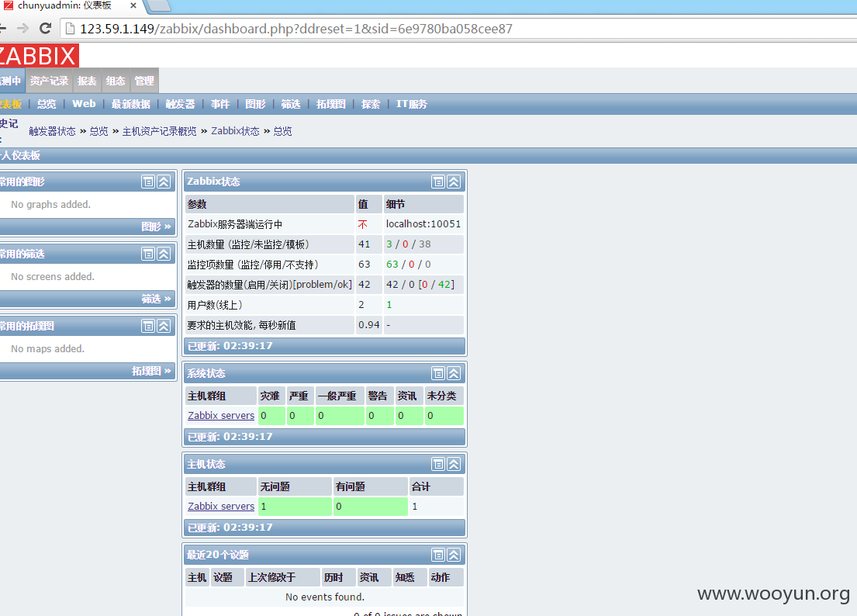Image resolution: width=857 pixels, height=616 pixels.
Task: Collapse the Zabbix状态 widget
Action: 454,182
